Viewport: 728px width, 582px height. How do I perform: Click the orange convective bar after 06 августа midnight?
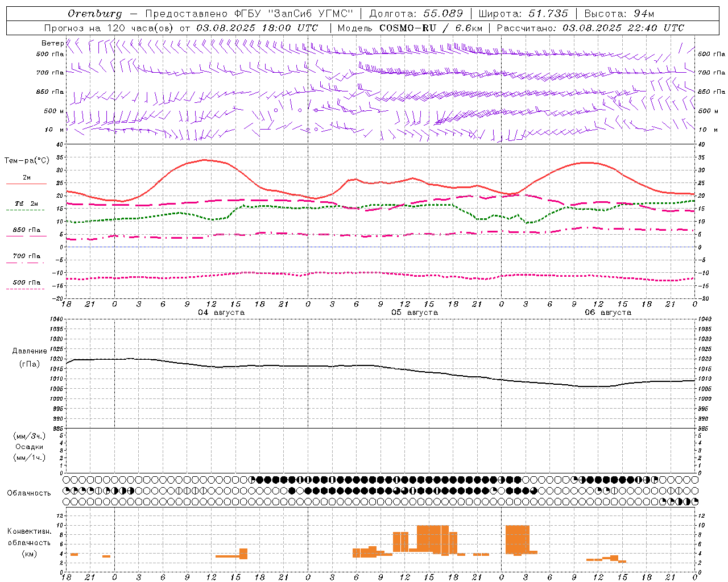(x=518, y=540)
